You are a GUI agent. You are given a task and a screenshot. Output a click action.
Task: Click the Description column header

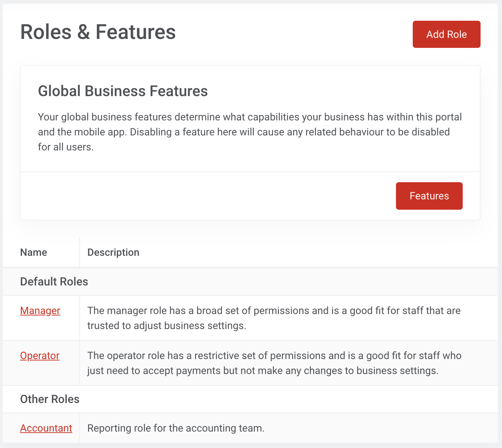pyautogui.click(x=113, y=253)
